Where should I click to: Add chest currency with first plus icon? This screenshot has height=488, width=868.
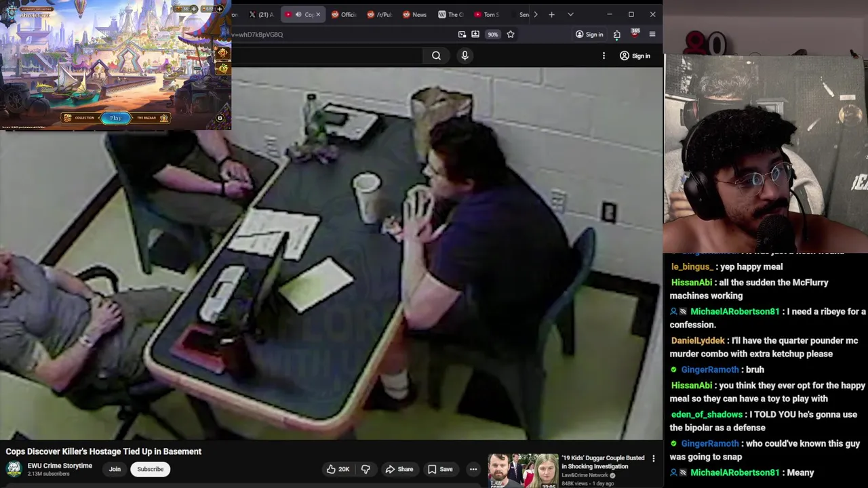click(194, 9)
